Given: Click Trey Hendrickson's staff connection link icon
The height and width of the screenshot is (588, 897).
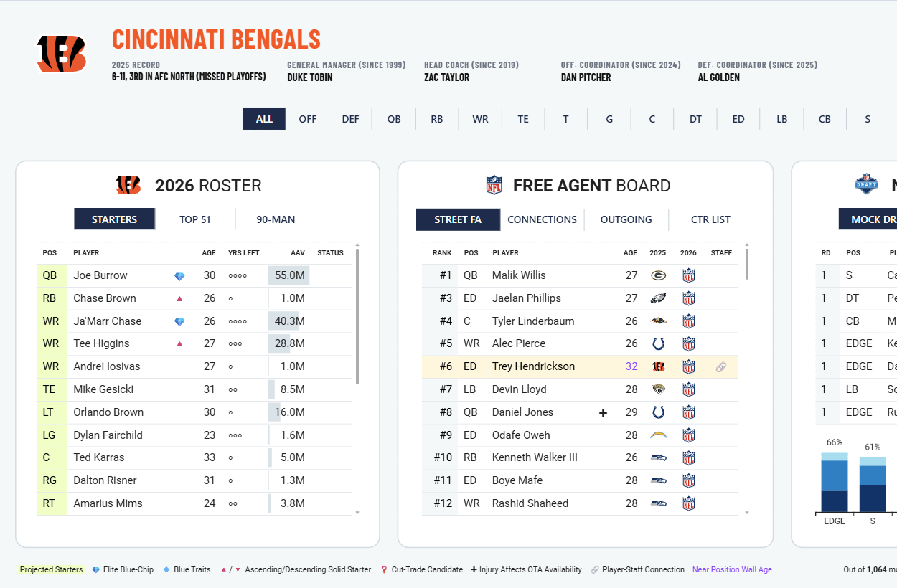Looking at the screenshot, I should point(721,367).
